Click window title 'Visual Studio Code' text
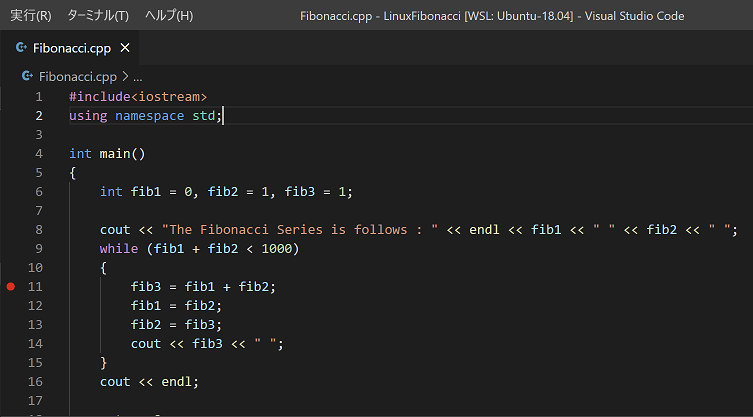Image resolution: width=753 pixels, height=417 pixels. (634, 16)
